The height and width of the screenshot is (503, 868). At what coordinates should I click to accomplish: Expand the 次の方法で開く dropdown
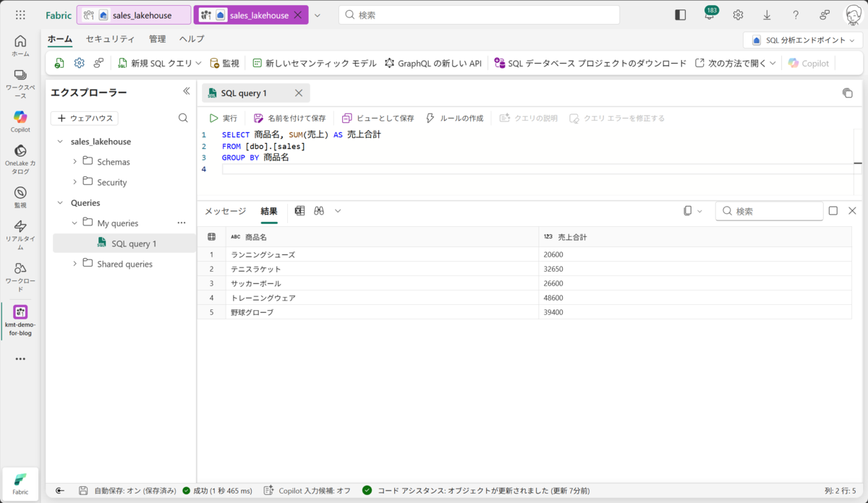773,64
